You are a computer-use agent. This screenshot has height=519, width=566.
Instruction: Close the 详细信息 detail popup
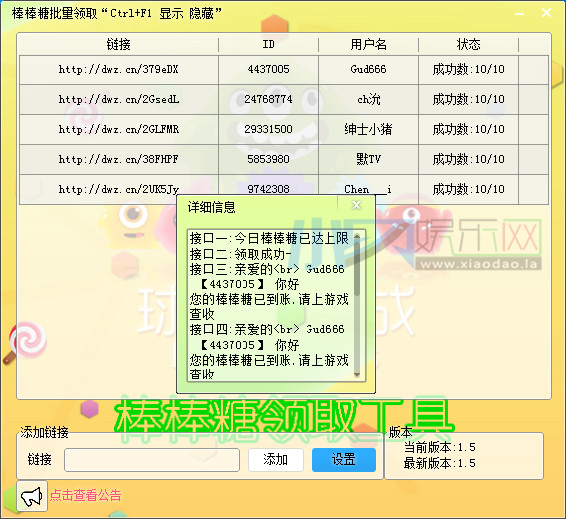click(356, 205)
